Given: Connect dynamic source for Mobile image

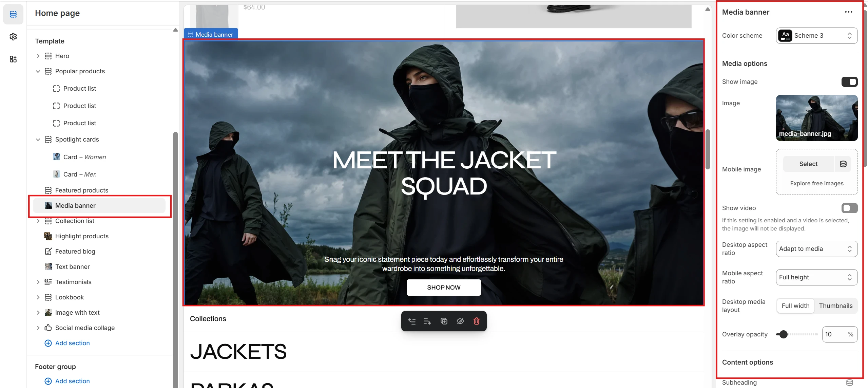Looking at the screenshot, I should (x=843, y=164).
